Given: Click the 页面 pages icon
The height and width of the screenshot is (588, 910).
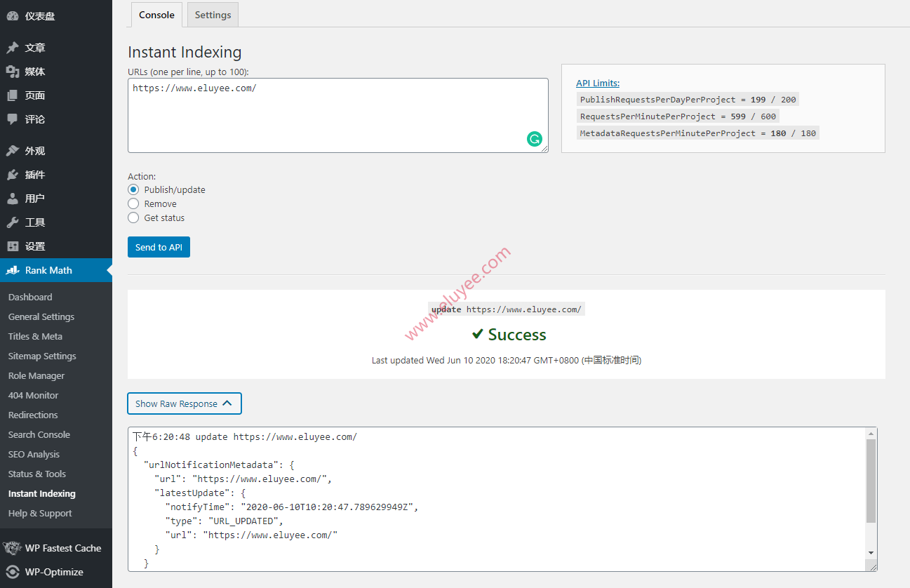Looking at the screenshot, I should tap(13, 95).
